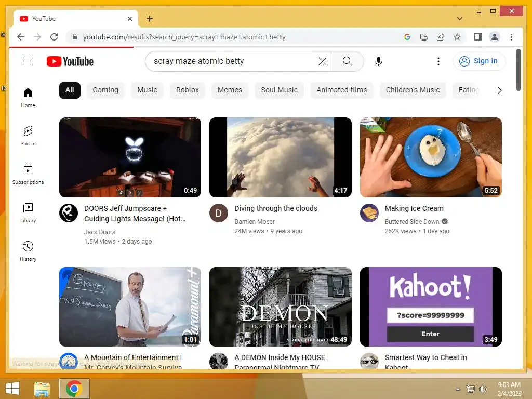Click Jack Doors channel avatar
The width and height of the screenshot is (532, 399).
click(x=69, y=213)
